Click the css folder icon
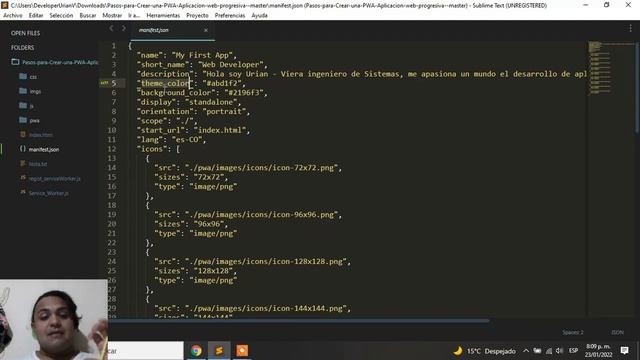The image size is (640, 360). tap(23, 76)
